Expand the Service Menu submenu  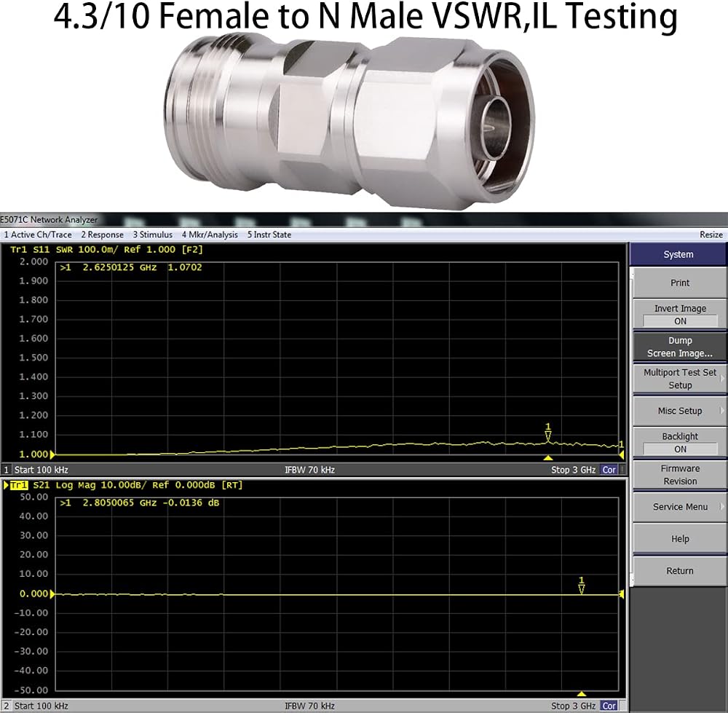tap(680, 507)
